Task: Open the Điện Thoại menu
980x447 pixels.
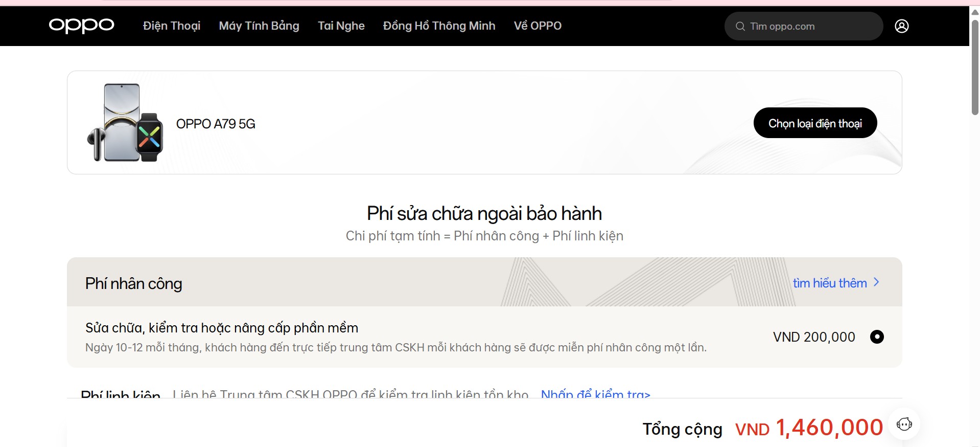Action: click(x=172, y=26)
